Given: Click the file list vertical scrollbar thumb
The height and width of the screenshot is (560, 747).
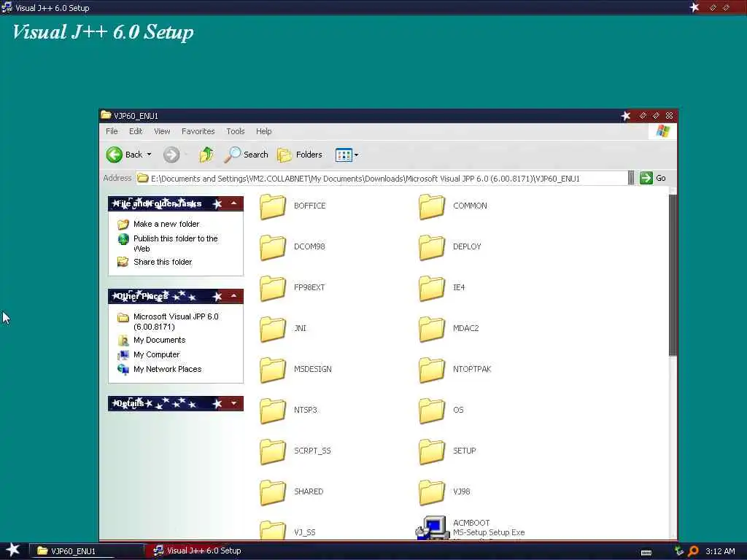Looking at the screenshot, I should 673,275.
